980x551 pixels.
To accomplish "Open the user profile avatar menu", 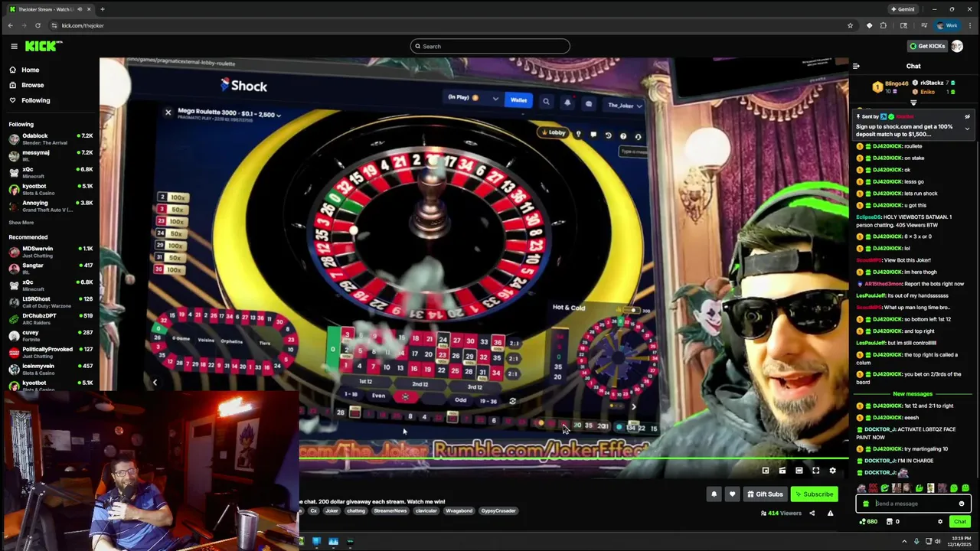I will tap(957, 46).
